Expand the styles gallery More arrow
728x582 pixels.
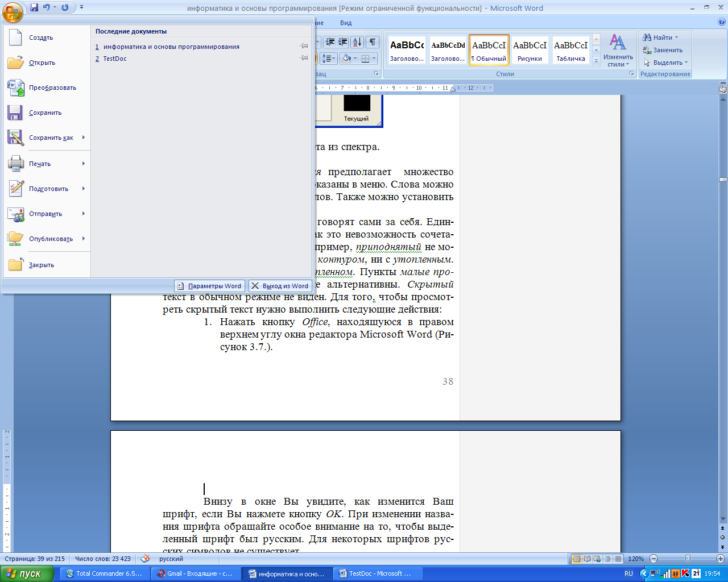[x=596, y=60]
